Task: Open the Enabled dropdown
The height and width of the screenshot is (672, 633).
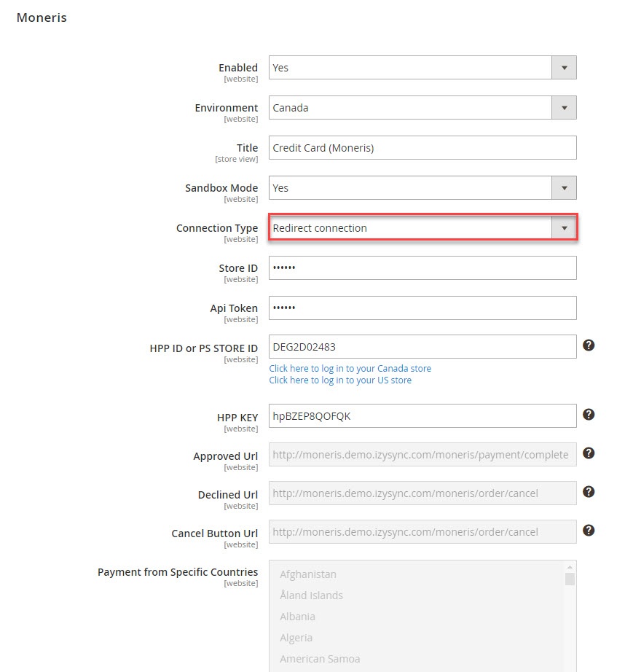Action: pyautogui.click(x=422, y=68)
